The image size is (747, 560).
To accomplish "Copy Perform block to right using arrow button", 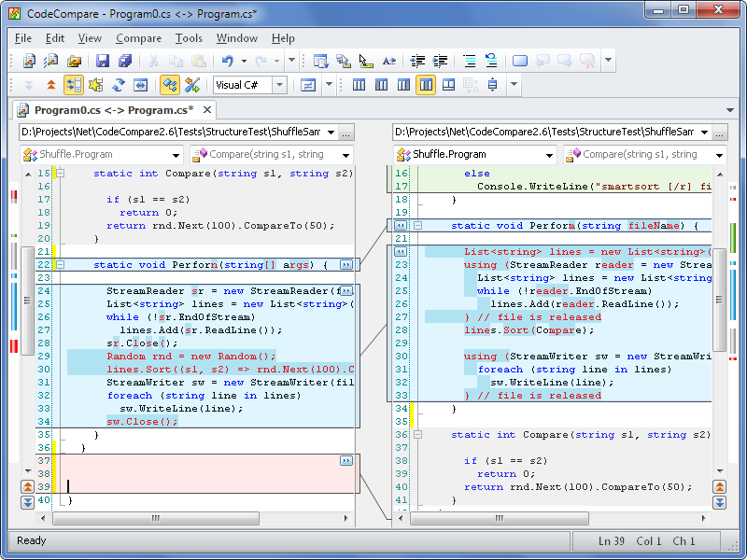I will 345,265.
